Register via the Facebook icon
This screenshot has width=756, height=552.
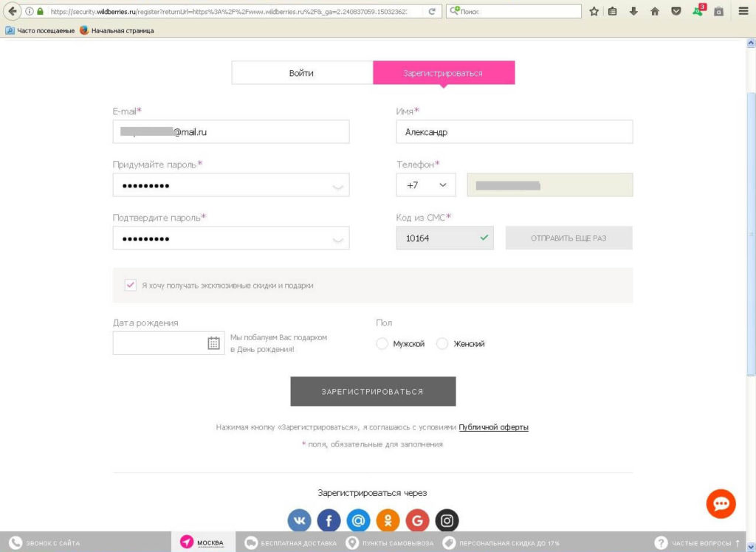(329, 521)
